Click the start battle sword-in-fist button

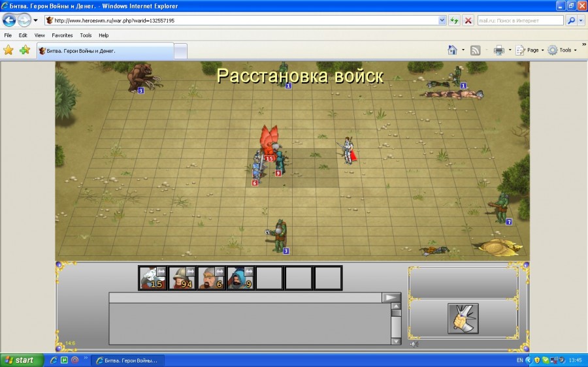463,318
